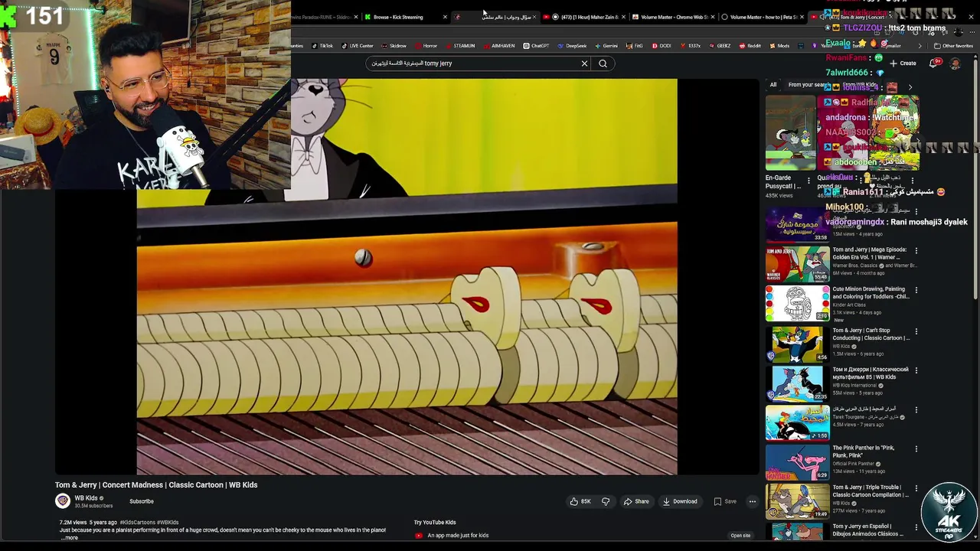Open YouTube notifications bell
Screen dimensions: 980x551
(935, 64)
